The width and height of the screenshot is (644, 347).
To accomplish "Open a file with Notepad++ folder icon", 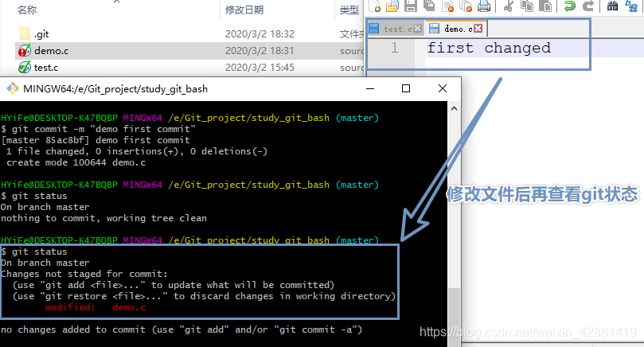I will [x=392, y=6].
